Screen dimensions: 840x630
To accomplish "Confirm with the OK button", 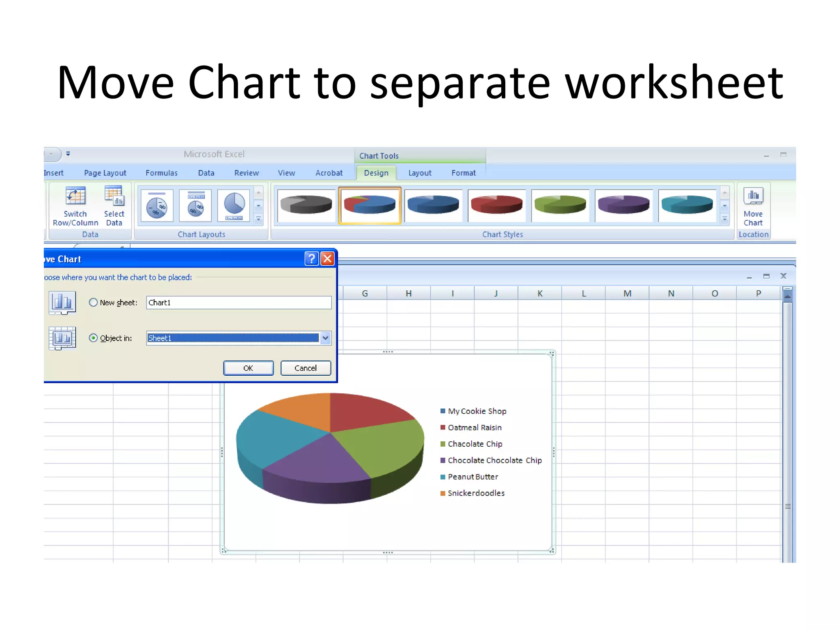I will (249, 368).
